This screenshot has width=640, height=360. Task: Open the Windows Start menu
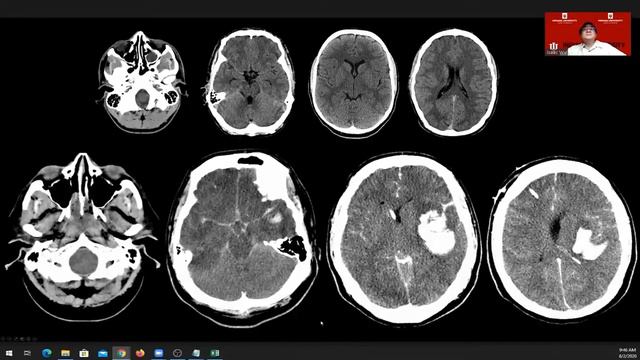(9, 353)
